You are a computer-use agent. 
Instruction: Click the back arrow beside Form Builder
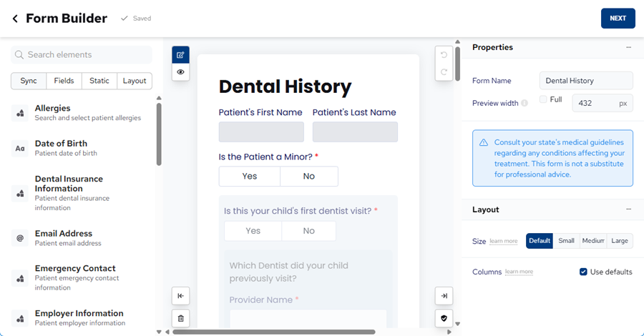(x=15, y=19)
